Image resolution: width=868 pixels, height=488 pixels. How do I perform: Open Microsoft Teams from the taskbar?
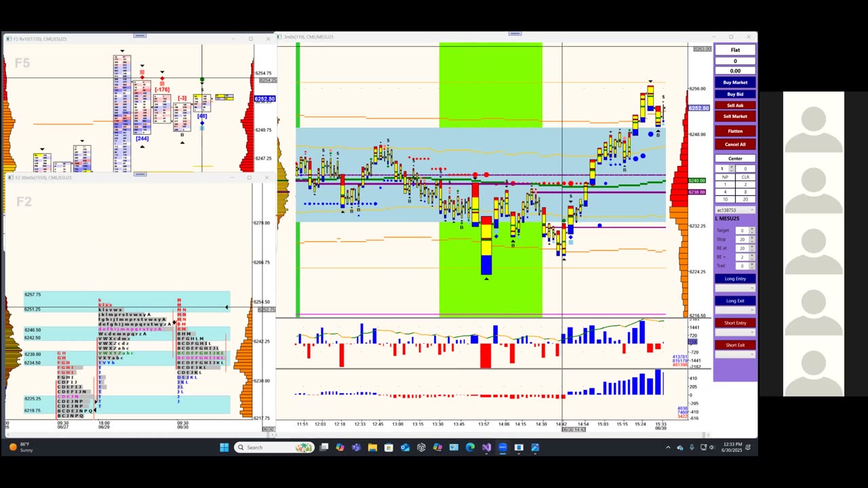(356, 447)
